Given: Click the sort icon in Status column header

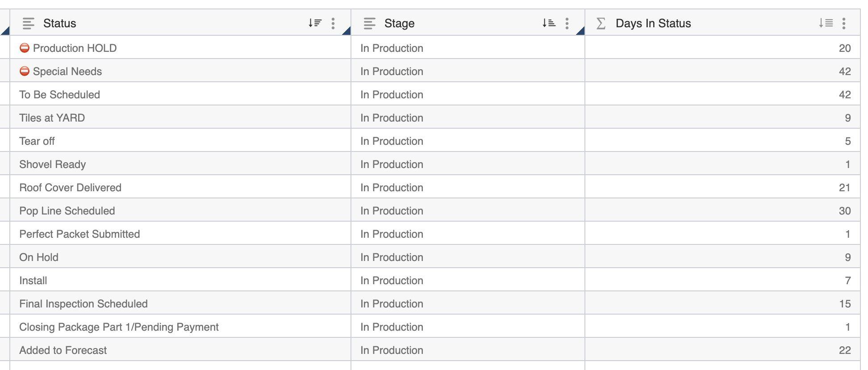Looking at the screenshot, I should 315,23.
